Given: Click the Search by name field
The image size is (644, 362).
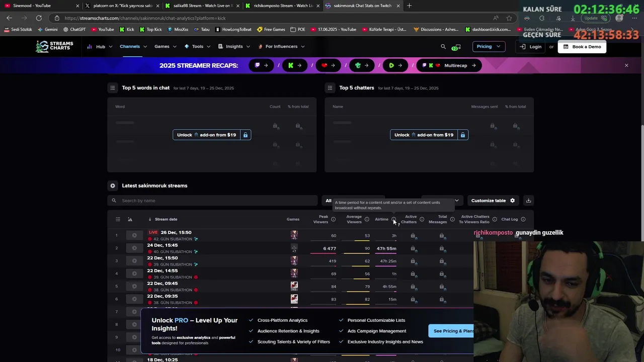Looking at the screenshot, I should 212,201.
